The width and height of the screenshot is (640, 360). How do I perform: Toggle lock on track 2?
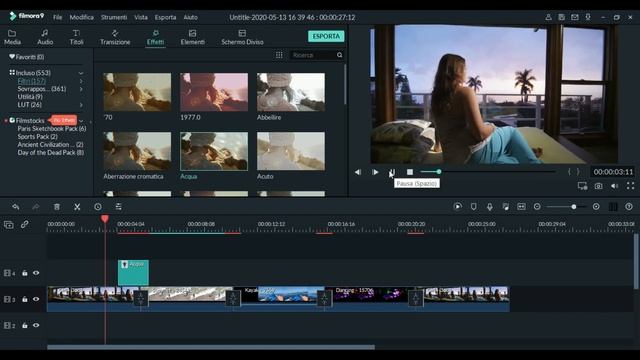click(24, 325)
